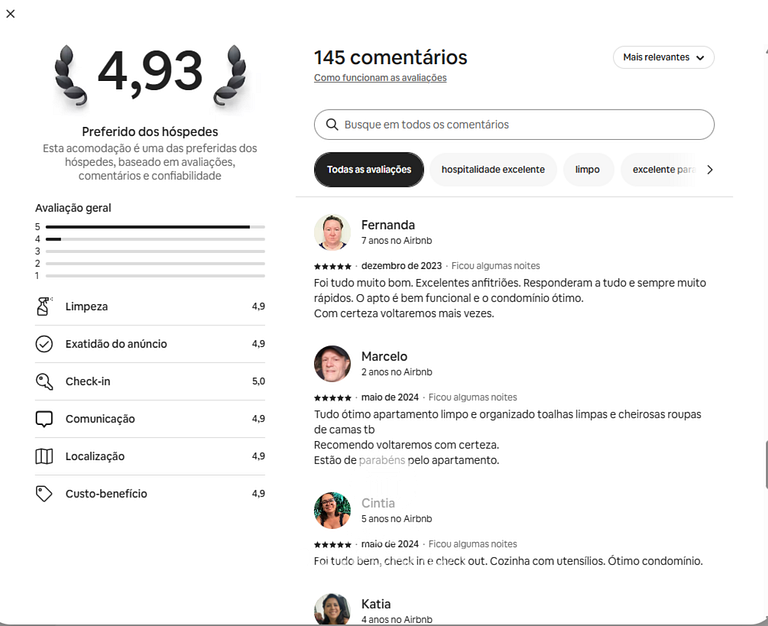Filter by hospitalidade excelente chip
The width and height of the screenshot is (768, 626).
click(x=493, y=170)
